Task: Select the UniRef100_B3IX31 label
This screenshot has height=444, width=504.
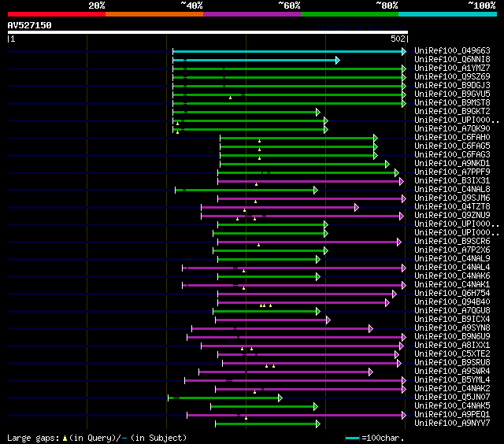Action: pyautogui.click(x=452, y=181)
